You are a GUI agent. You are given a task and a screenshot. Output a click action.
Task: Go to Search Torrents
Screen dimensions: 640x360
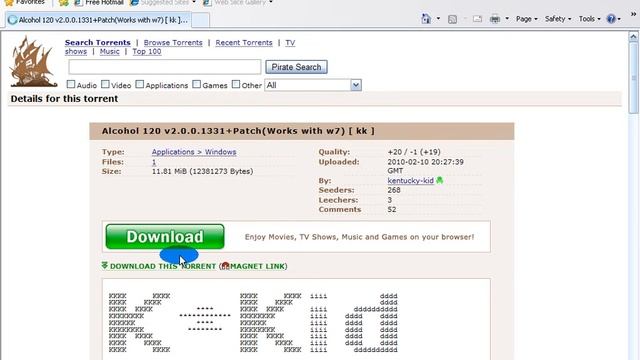(x=98, y=42)
